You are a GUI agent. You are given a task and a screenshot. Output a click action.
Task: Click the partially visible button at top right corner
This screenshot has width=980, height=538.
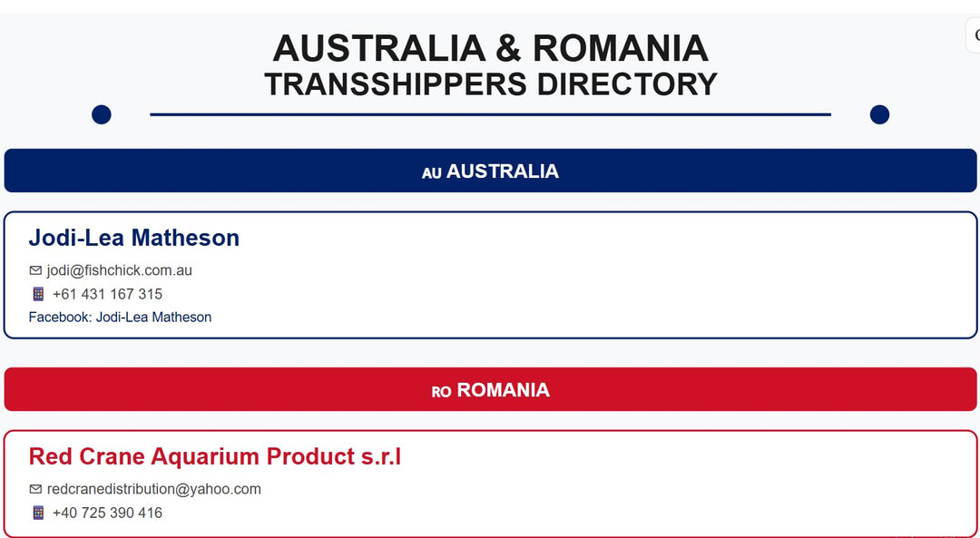[x=973, y=35]
